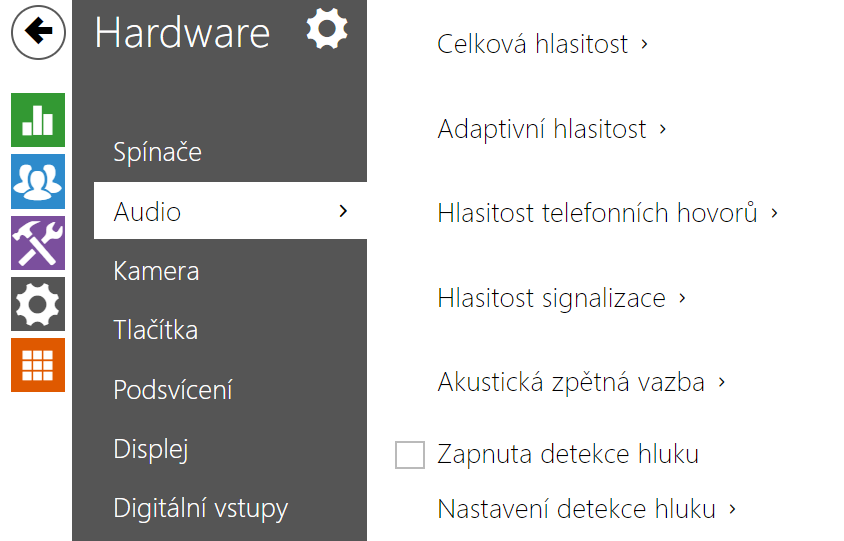Click the back arrow icon
This screenshot has width=844, height=541.
point(39,33)
